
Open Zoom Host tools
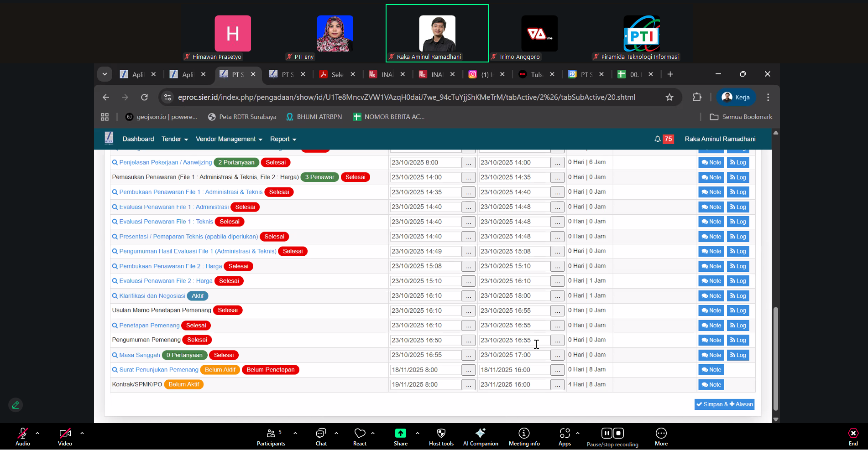[441, 436]
